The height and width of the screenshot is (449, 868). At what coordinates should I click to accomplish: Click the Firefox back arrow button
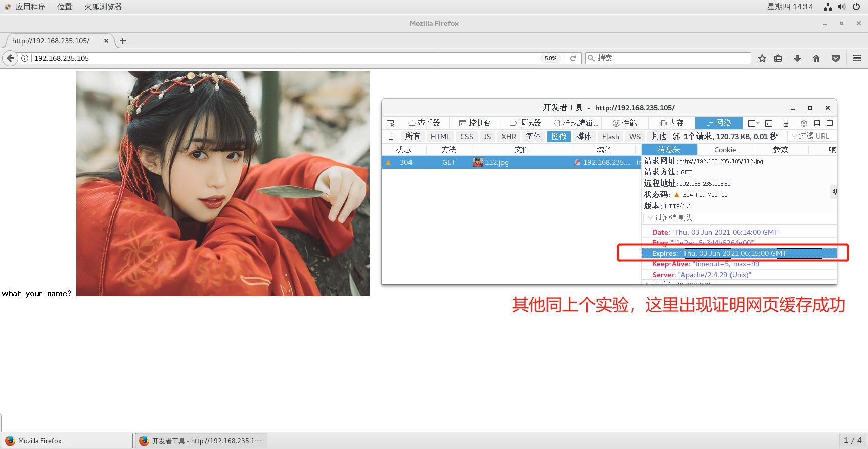coord(10,58)
